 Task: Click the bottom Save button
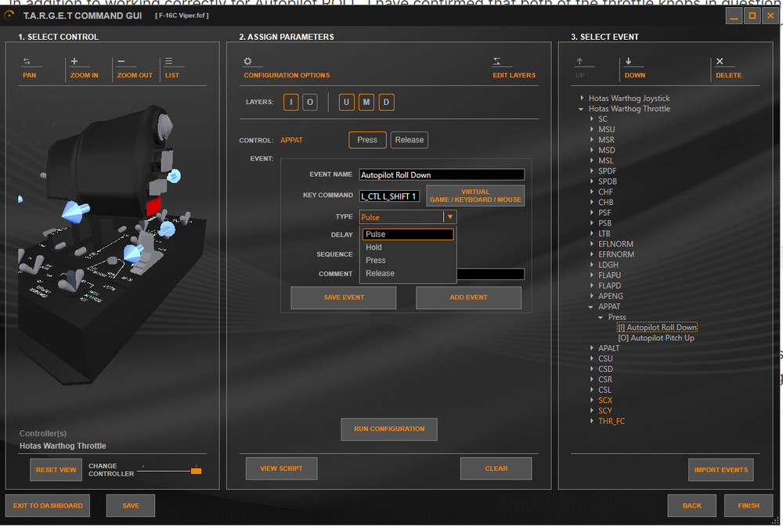(131, 506)
